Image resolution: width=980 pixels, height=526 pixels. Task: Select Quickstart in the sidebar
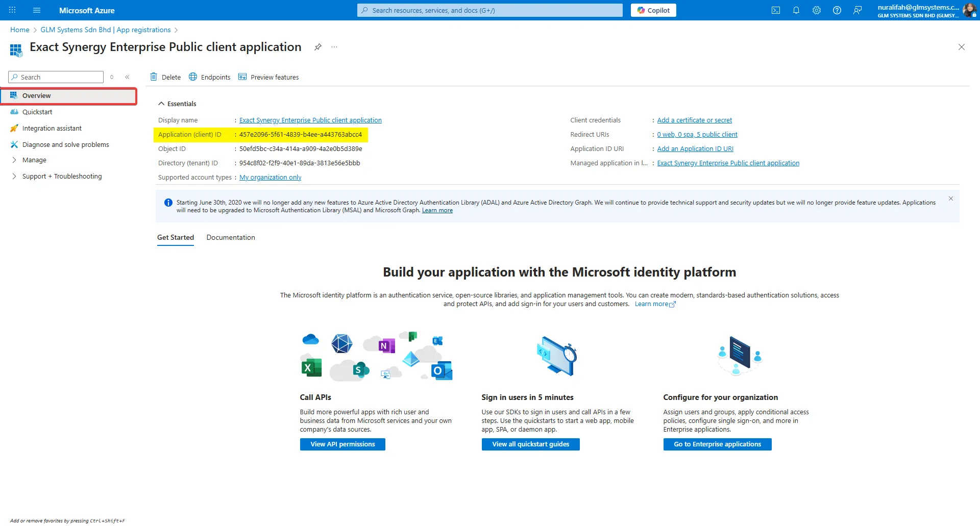point(37,112)
